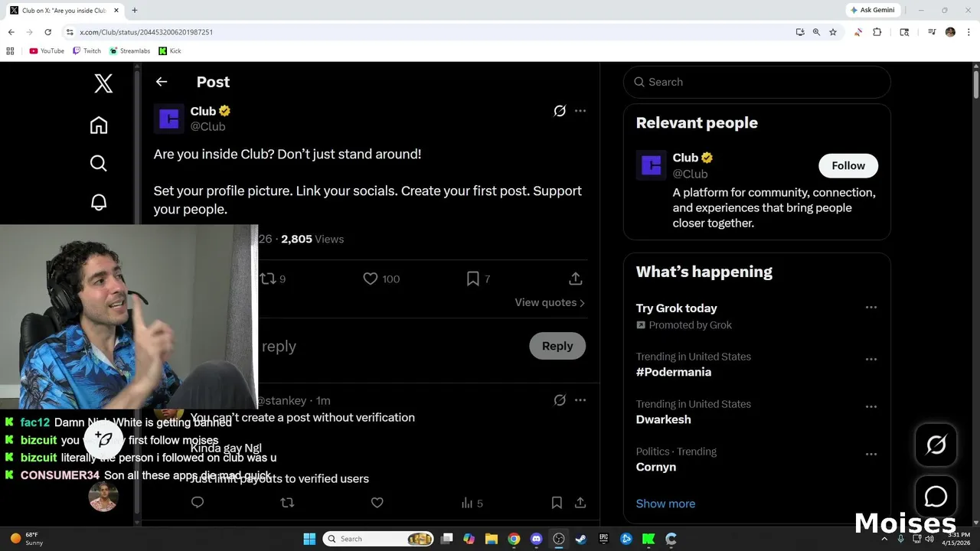Repost the Club post showing 9

coord(273,279)
